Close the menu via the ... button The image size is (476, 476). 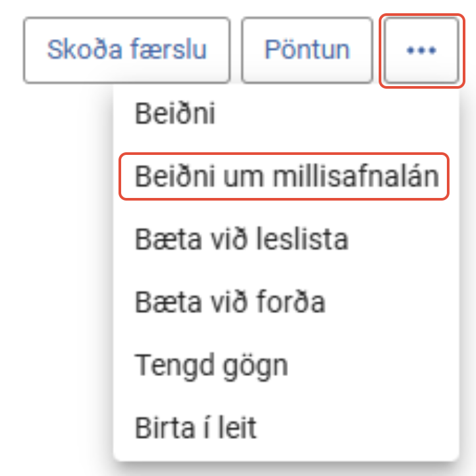click(421, 51)
